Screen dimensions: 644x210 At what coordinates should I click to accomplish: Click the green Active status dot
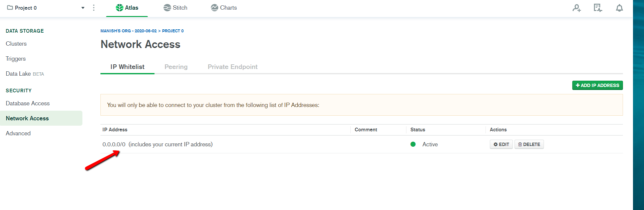413,144
